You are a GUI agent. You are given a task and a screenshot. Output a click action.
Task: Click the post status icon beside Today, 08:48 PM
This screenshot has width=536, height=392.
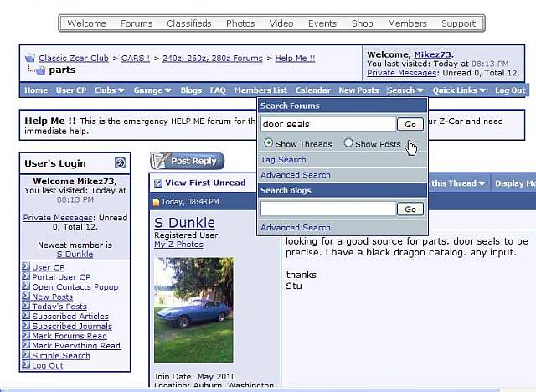(157, 202)
